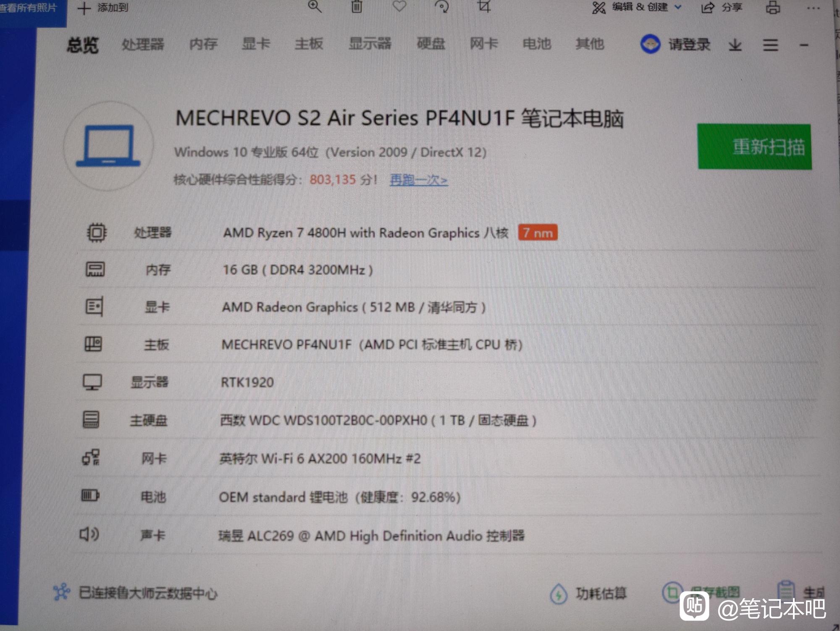Click the 7 nm badge
The height and width of the screenshot is (631, 840).
[538, 233]
